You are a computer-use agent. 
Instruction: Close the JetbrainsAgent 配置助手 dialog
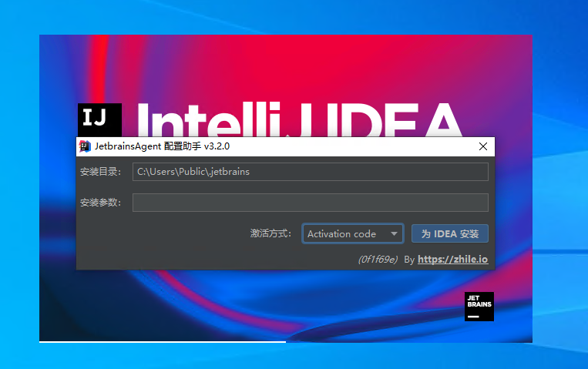click(483, 146)
